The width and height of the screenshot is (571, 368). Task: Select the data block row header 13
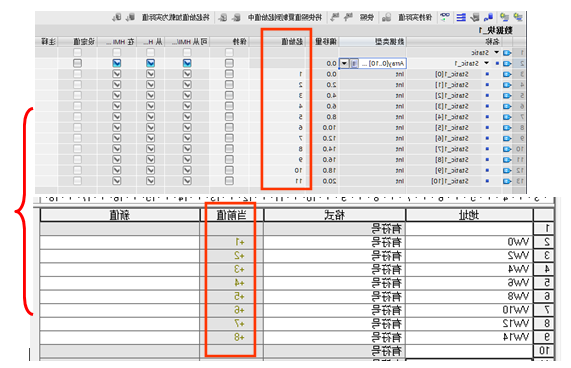[519, 181]
